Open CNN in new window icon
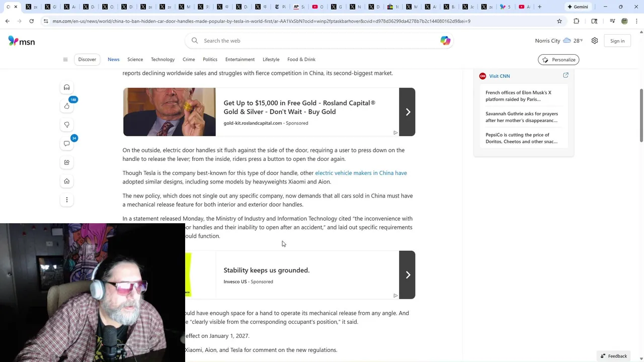This screenshot has height=362, width=644. [x=566, y=75]
